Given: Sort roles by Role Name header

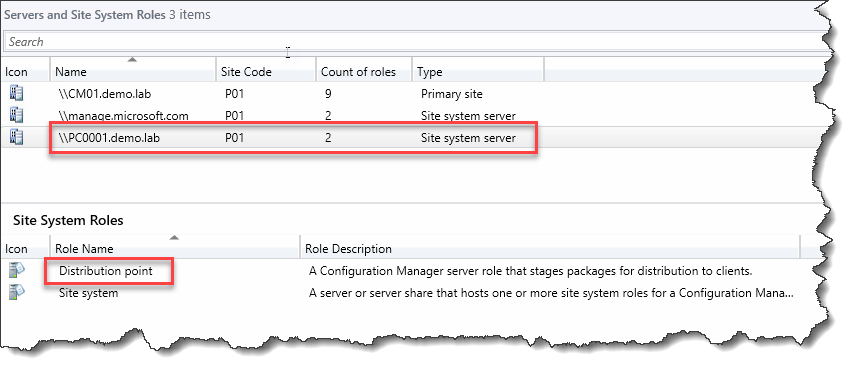Looking at the screenshot, I should tap(175, 249).
